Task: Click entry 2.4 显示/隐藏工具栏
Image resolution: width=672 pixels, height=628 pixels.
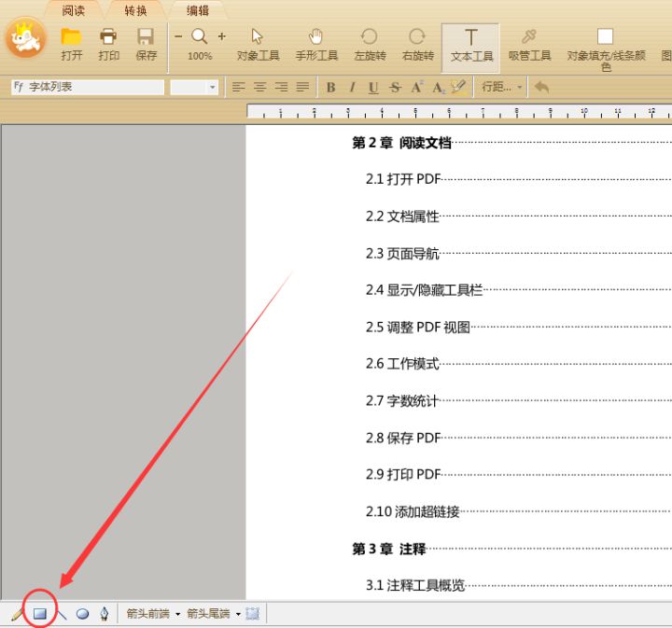Action: (424, 290)
